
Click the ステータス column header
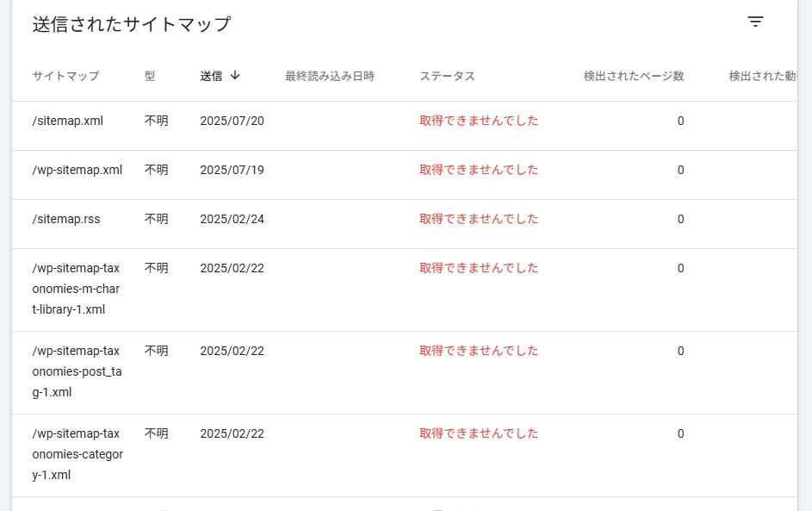click(x=447, y=76)
